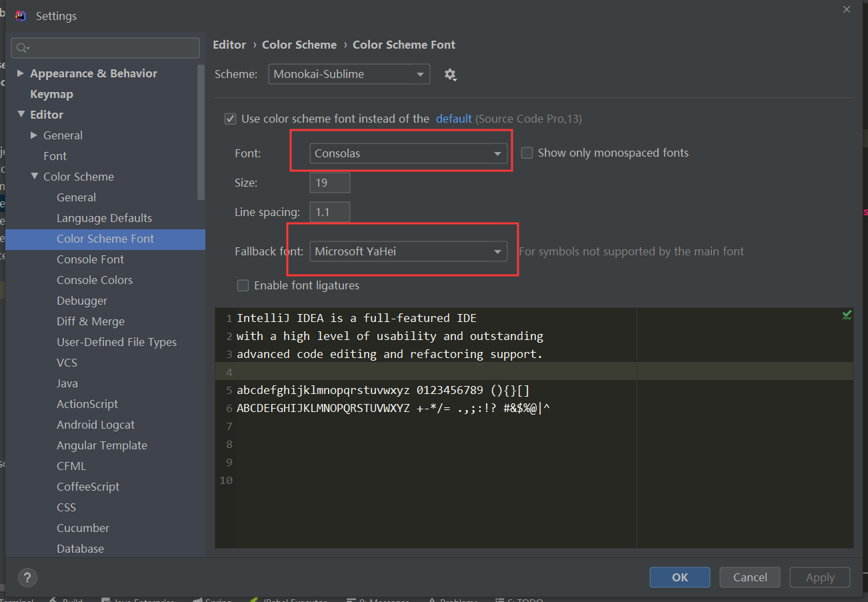868x602 pixels.
Task: Focus the settings search field
Action: tap(106, 48)
